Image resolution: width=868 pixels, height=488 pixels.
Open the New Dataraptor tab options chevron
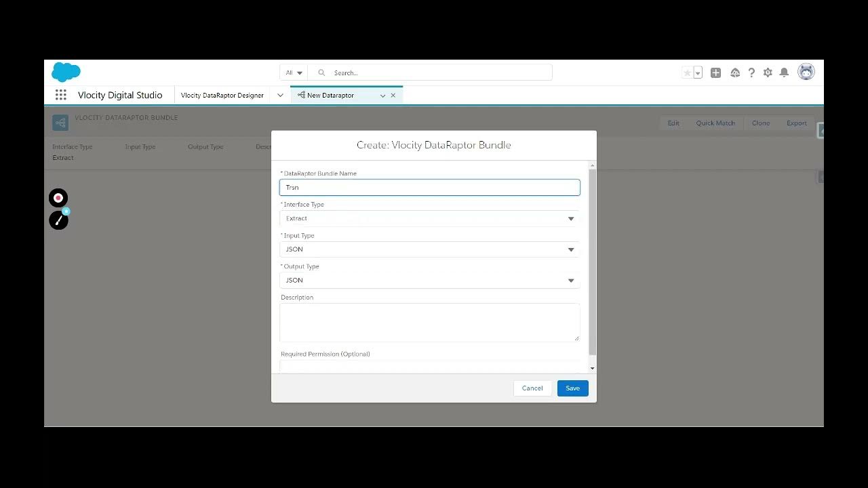[382, 96]
